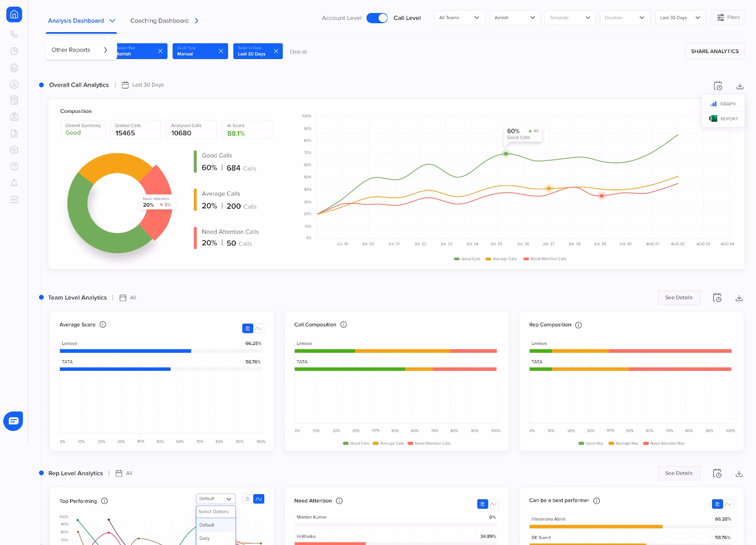Remove the Manual audit type filter chip

[x=220, y=51]
